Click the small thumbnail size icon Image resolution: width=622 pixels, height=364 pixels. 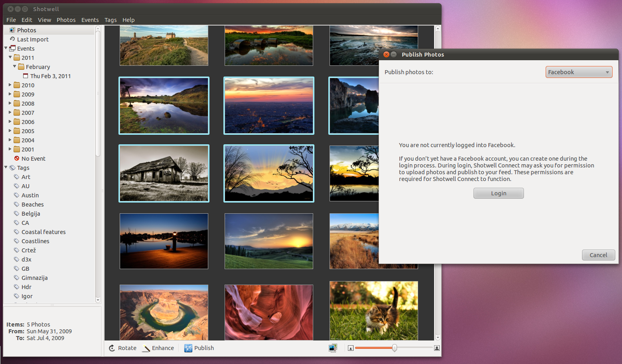(x=351, y=348)
